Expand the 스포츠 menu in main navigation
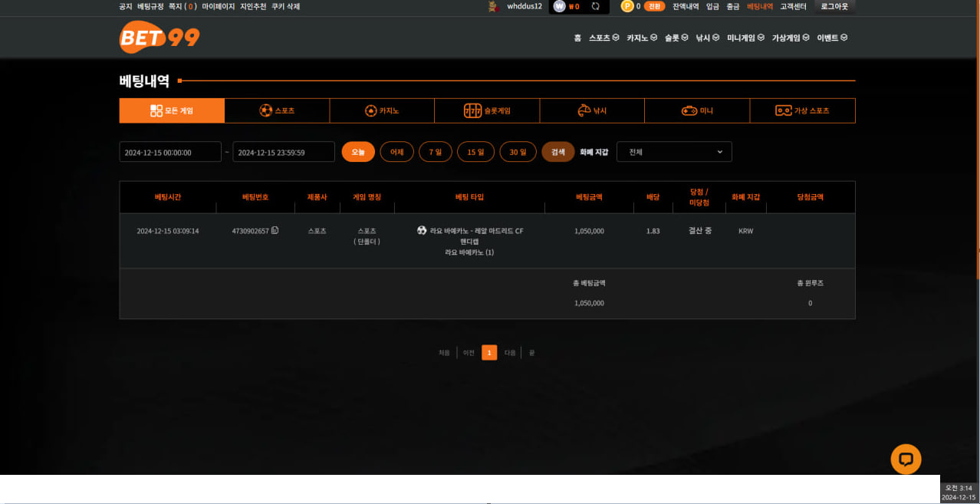 (603, 38)
